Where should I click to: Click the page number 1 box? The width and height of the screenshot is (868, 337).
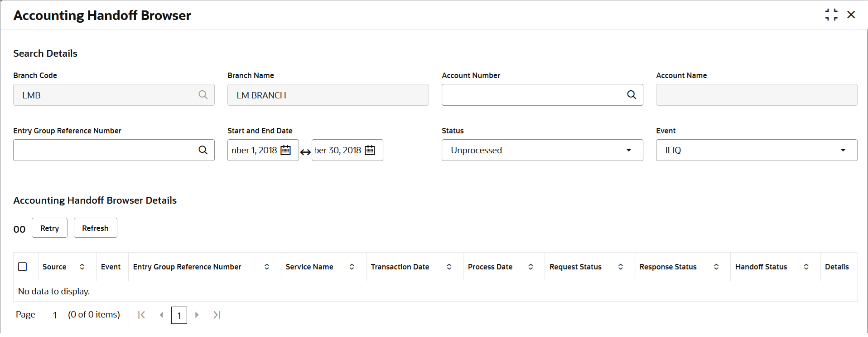[x=179, y=315]
